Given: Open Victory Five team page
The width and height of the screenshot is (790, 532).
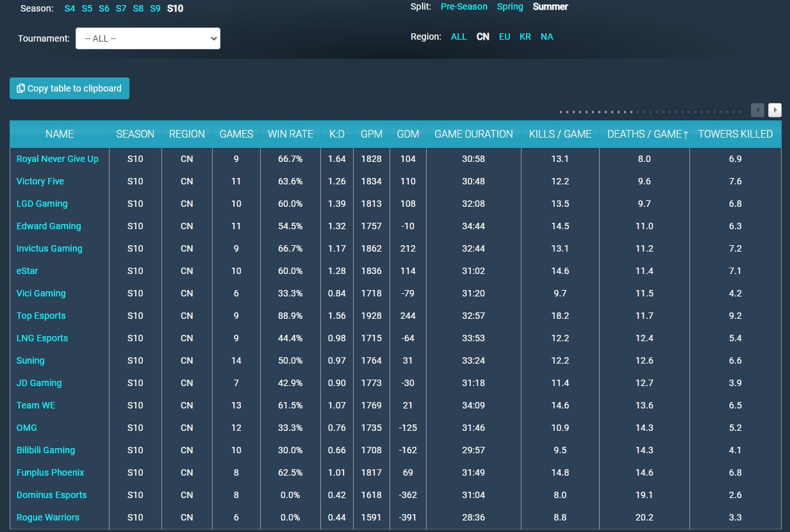Looking at the screenshot, I should (x=40, y=181).
